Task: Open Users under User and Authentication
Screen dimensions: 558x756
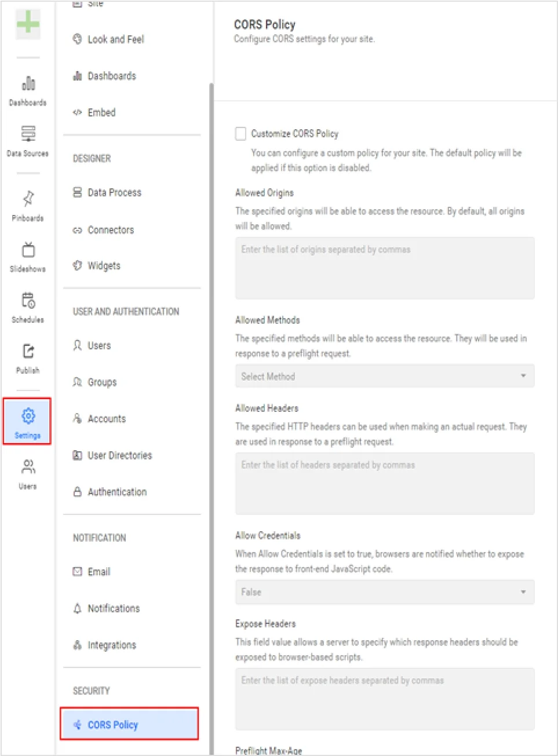Action: [x=99, y=345]
